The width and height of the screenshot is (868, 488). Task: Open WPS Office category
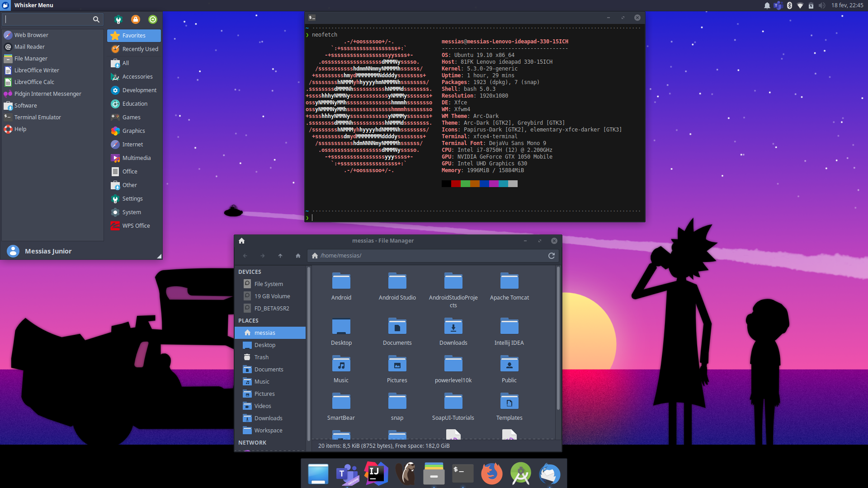coord(134,225)
